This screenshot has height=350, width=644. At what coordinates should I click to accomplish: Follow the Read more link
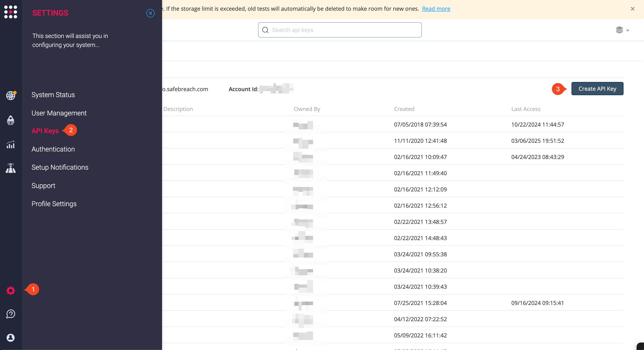coord(436,9)
